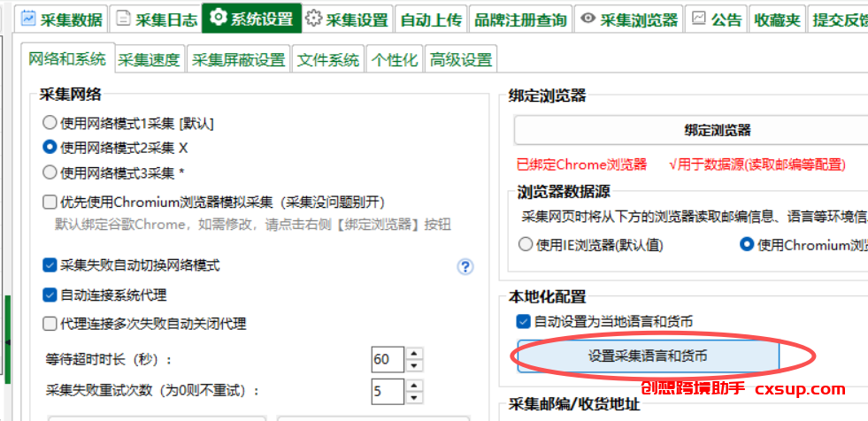Click the 采集日志 document icon
Viewport: 868px width, 421px height.
pyautogui.click(x=123, y=19)
